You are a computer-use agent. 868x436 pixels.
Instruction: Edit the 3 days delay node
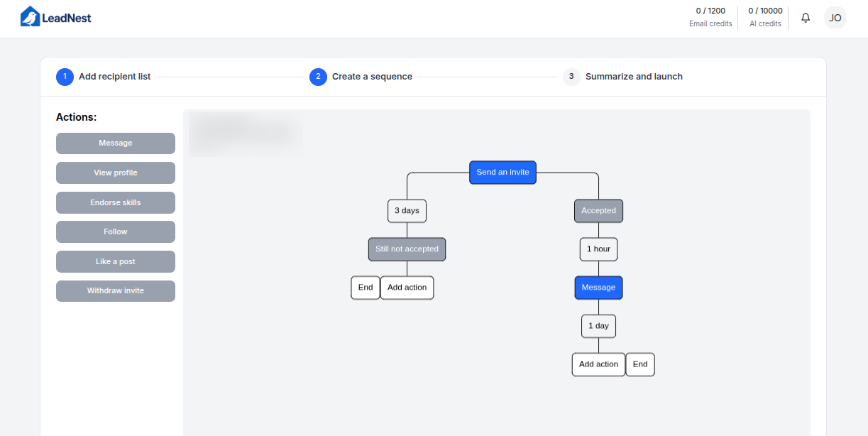coord(407,211)
